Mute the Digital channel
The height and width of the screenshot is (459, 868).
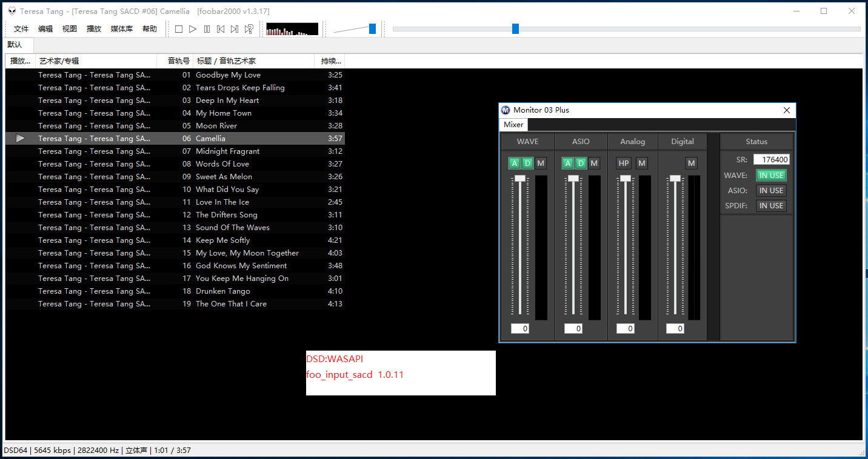click(692, 163)
